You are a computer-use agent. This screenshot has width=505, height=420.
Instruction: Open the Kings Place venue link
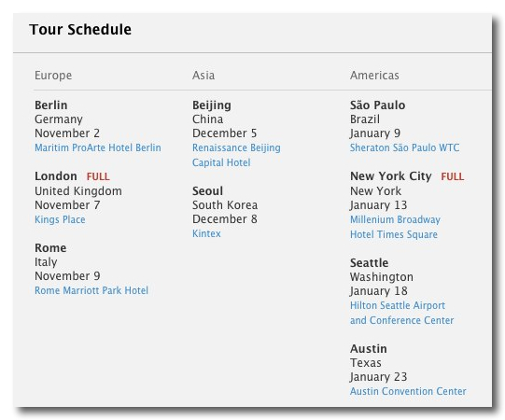point(60,219)
